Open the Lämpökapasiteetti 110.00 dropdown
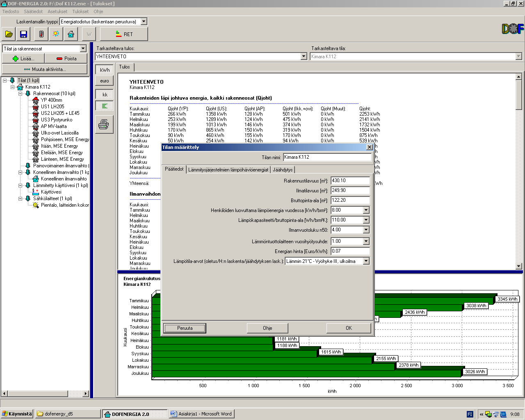The image size is (525, 420). click(x=366, y=220)
